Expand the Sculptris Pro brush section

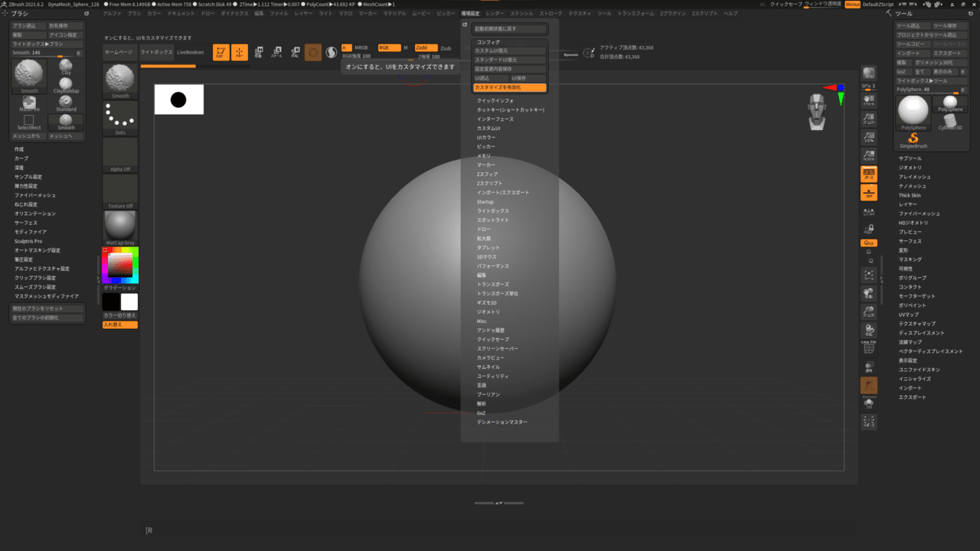[x=28, y=241]
